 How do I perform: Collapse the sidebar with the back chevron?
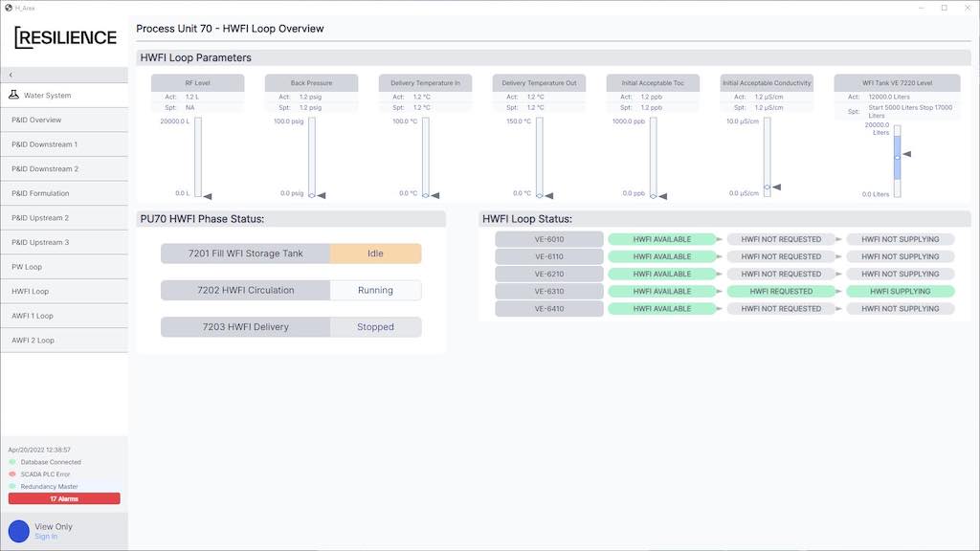pyautogui.click(x=11, y=75)
